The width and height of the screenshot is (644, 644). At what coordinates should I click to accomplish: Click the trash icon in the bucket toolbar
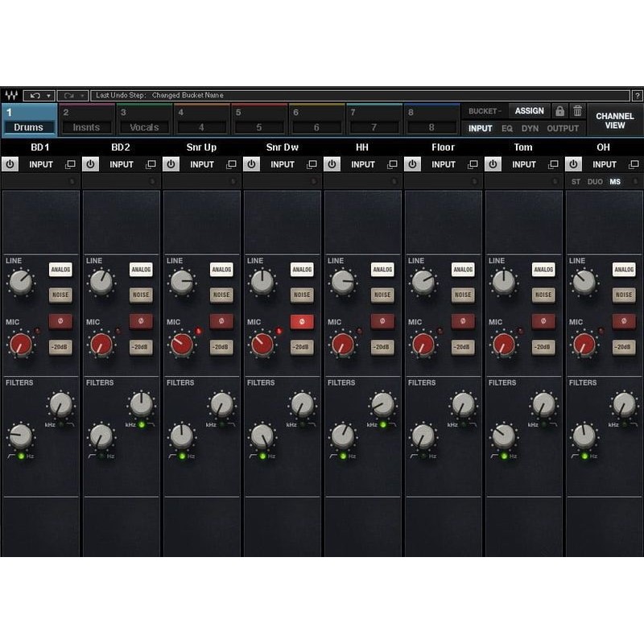point(578,111)
